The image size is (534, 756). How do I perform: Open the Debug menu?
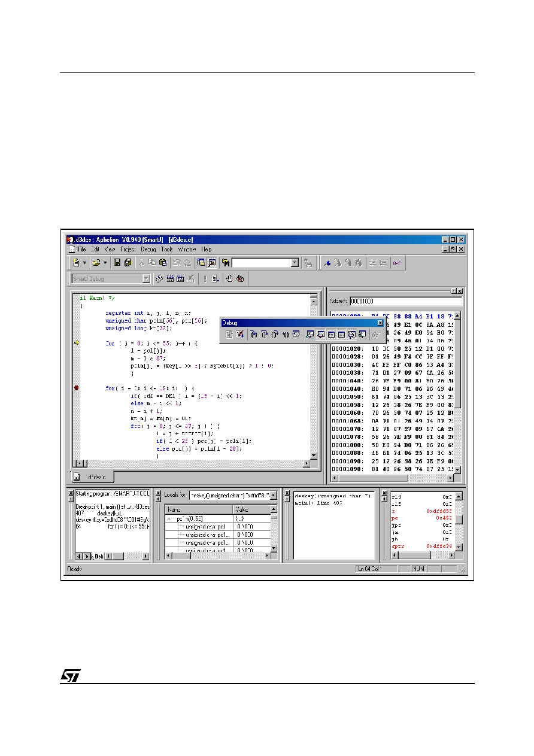click(x=148, y=249)
